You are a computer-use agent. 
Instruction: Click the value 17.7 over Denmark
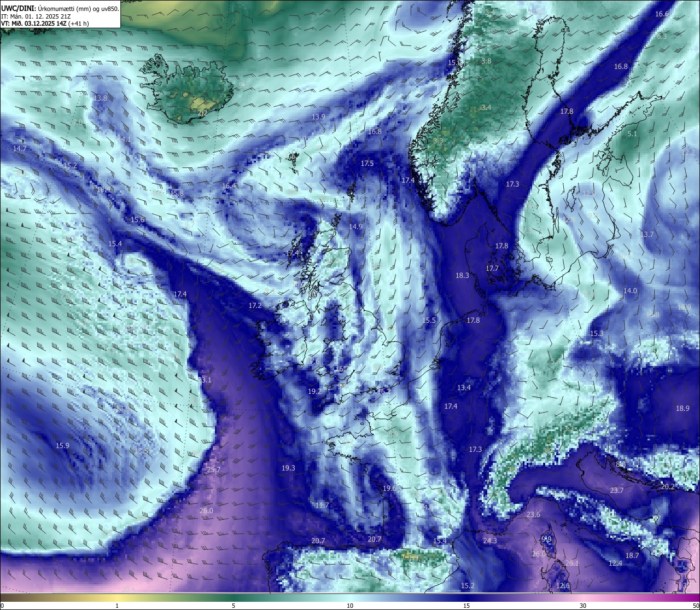[492, 268]
